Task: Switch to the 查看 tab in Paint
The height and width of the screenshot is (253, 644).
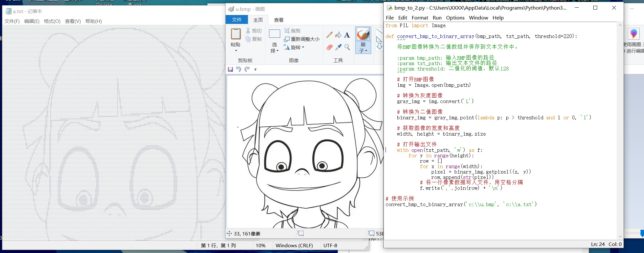Action: (279, 20)
